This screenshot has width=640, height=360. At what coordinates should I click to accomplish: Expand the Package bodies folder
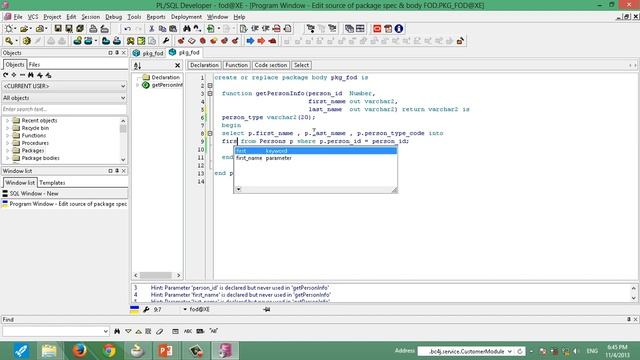(x=7, y=158)
